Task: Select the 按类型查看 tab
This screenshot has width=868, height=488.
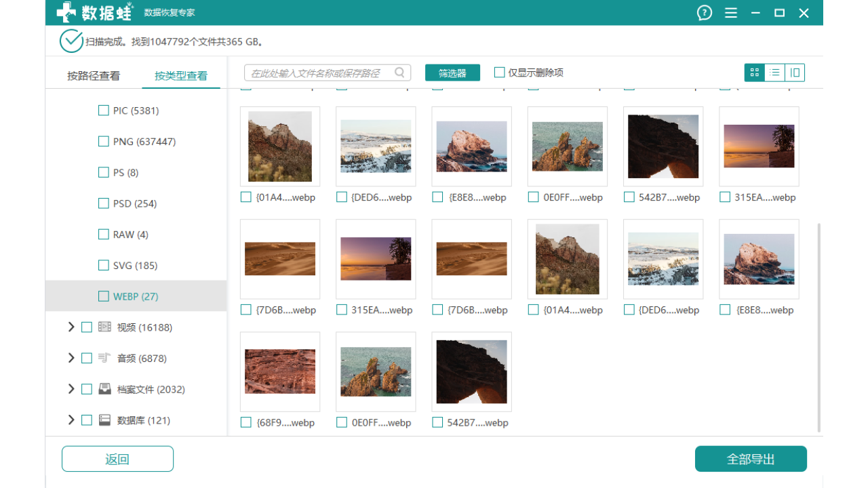Action: 181,76
